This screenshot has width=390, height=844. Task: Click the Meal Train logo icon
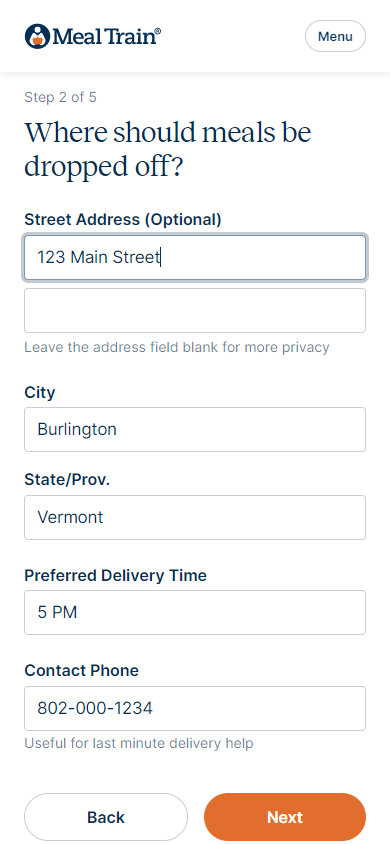click(x=37, y=36)
